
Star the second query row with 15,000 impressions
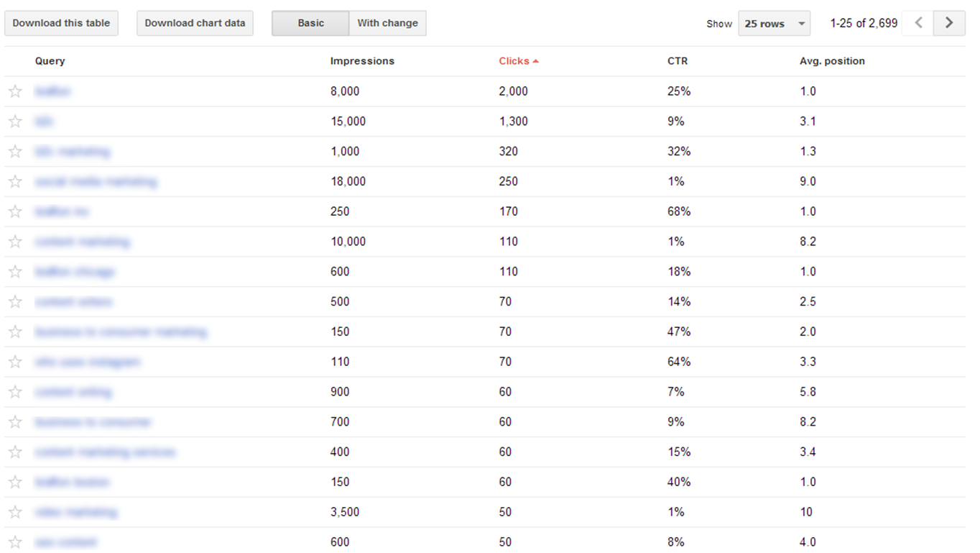tap(15, 121)
